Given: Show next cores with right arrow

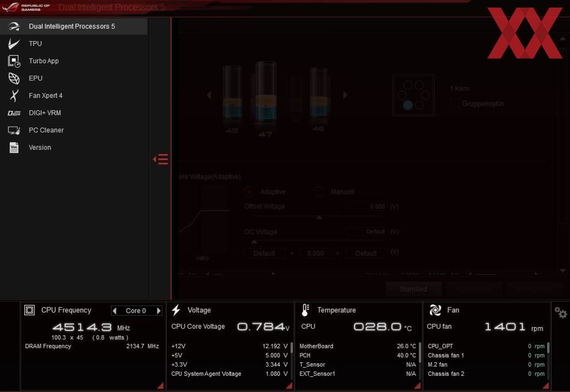Looking at the screenshot, I should pos(345,95).
